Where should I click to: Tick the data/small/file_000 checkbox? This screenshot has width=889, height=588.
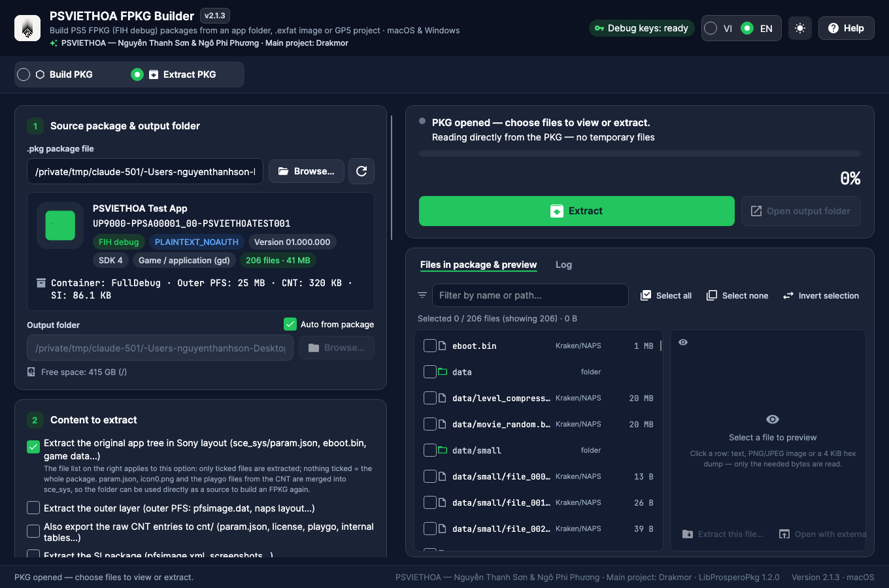click(x=430, y=476)
